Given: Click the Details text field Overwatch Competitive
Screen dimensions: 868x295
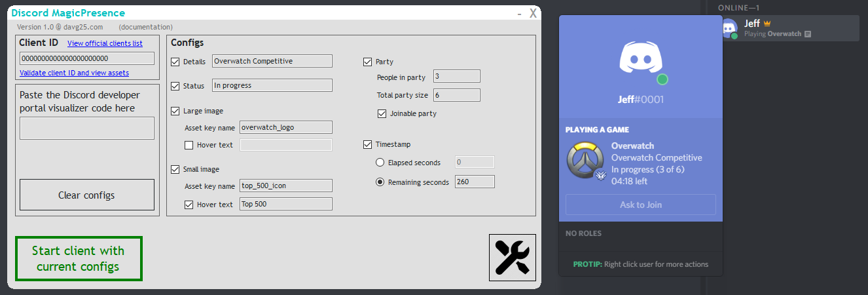Looking at the screenshot, I should coord(272,61).
